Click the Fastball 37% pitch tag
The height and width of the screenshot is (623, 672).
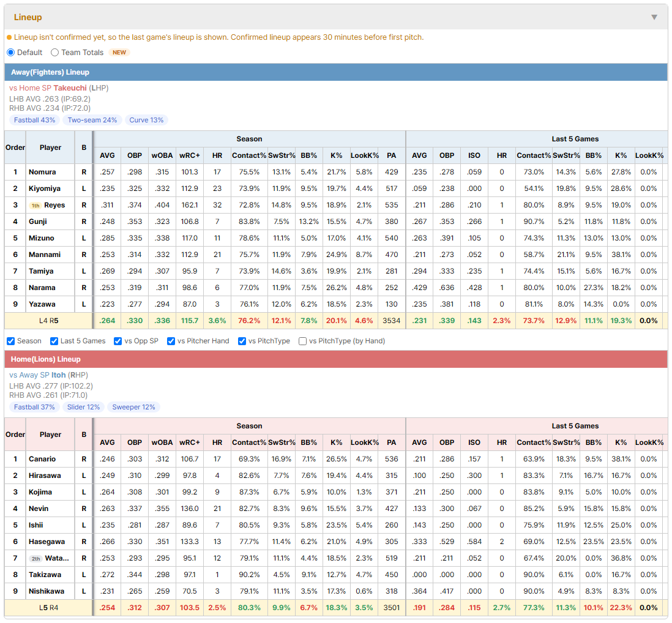(x=34, y=407)
